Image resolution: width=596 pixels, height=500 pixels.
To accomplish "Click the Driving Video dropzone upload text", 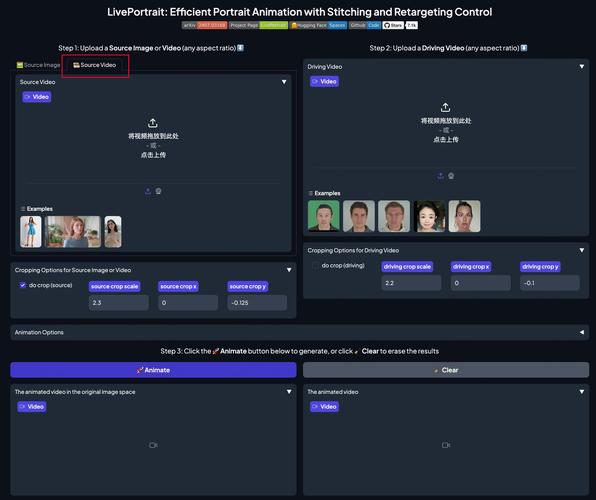I will (446, 130).
